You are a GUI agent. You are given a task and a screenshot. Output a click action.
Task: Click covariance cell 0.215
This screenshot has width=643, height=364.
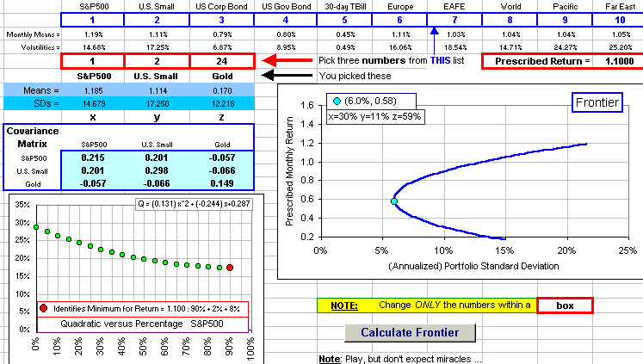(x=93, y=157)
